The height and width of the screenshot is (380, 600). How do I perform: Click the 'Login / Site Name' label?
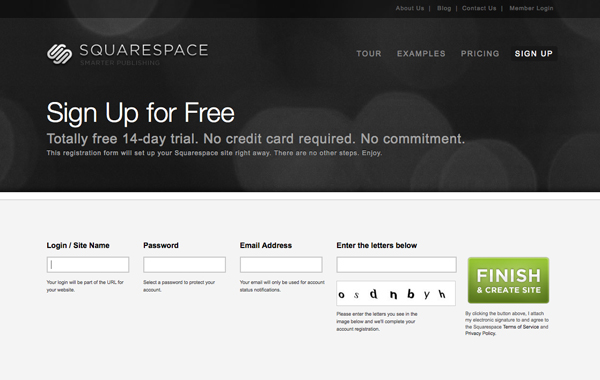pyautogui.click(x=78, y=245)
